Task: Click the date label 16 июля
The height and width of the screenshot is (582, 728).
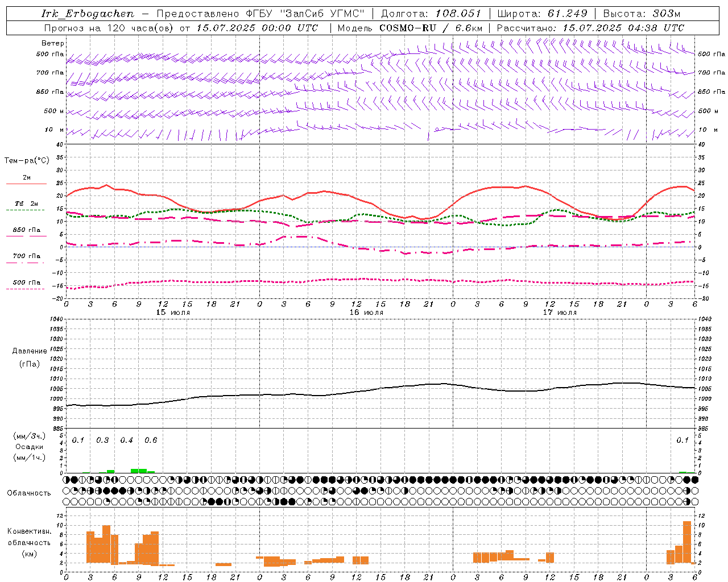Action: coord(366,313)
